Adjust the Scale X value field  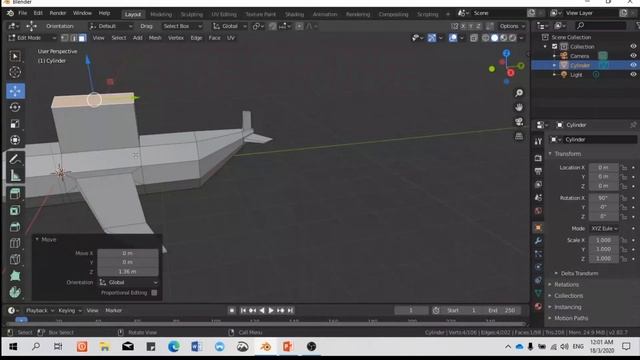(604, 240)
